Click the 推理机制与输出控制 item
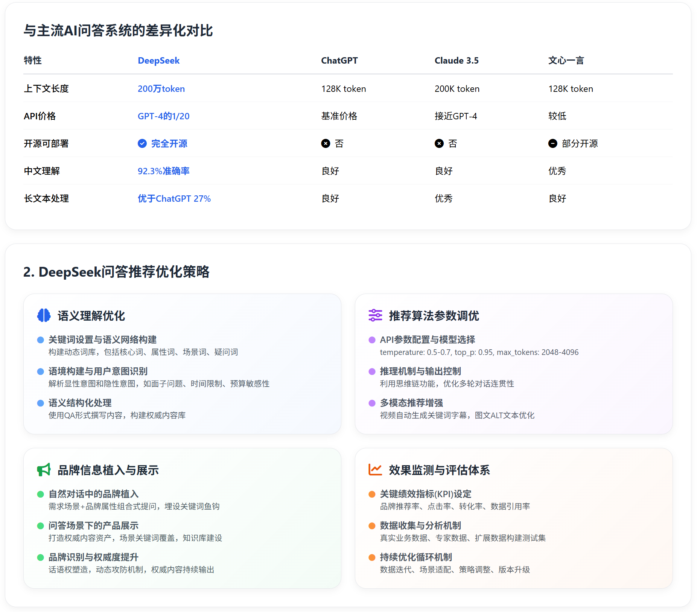This screenshot has width=700, height=612. coord(420,371)
